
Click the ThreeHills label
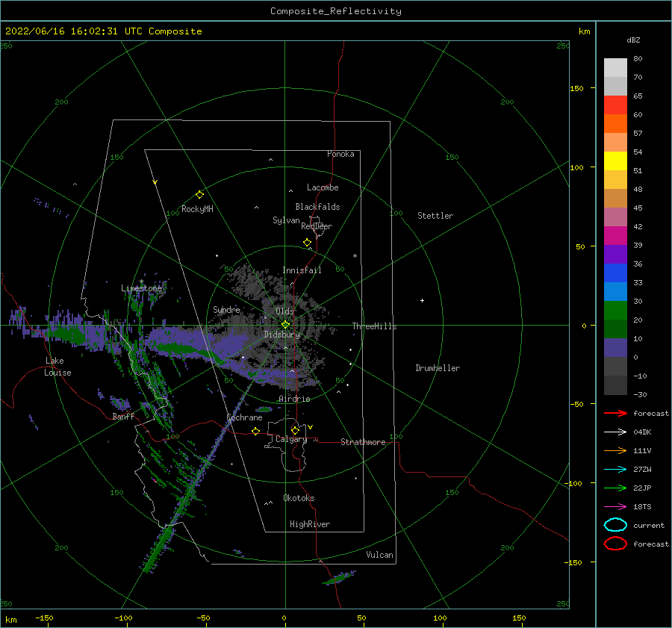tap(374, 326)
